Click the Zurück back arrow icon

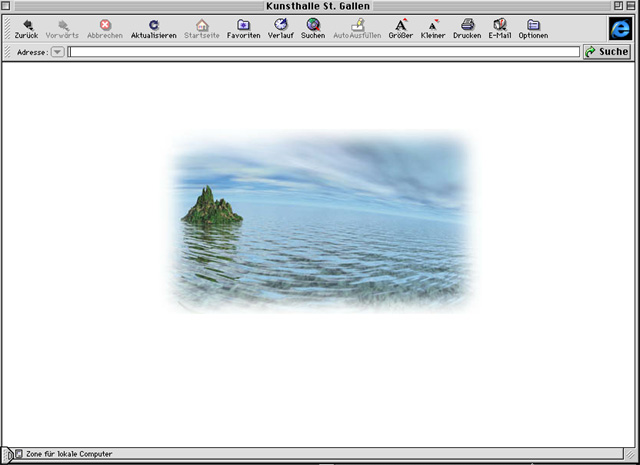pos(26,24)
